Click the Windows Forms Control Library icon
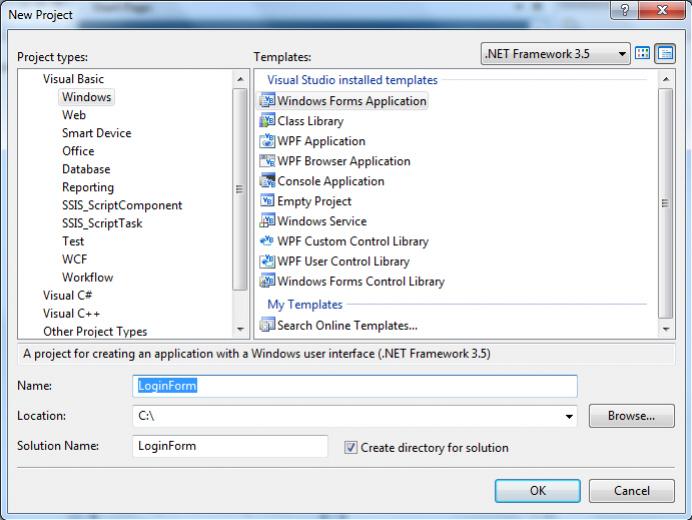Image resolution: width=692 pixels, height=520 pixels. [x=267, y=281]
